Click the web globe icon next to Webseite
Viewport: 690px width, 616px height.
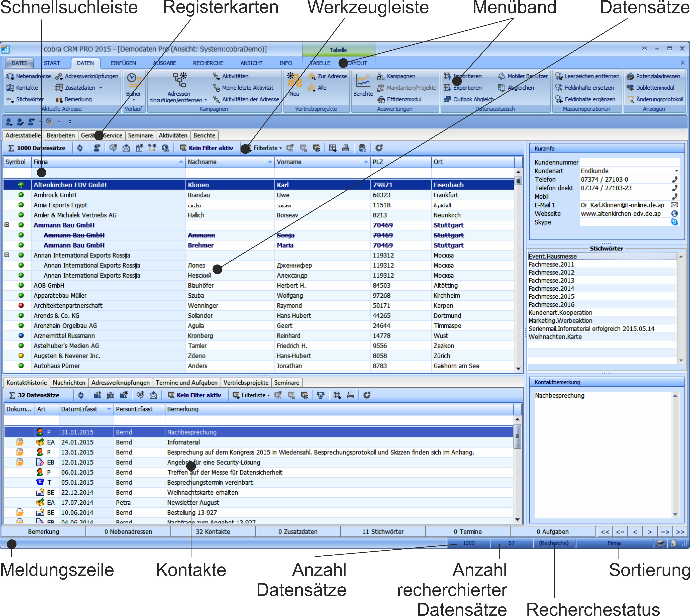pyautogui.click(x=674, y=214)
